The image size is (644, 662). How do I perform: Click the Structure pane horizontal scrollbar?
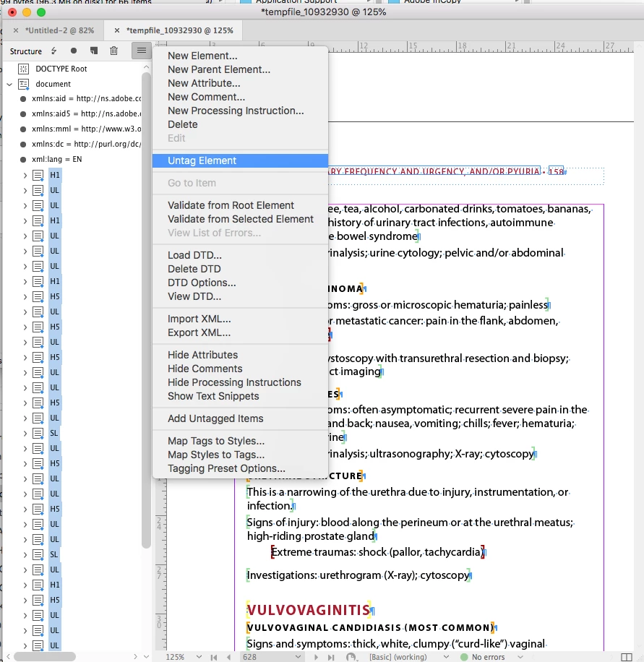(44, 657)
